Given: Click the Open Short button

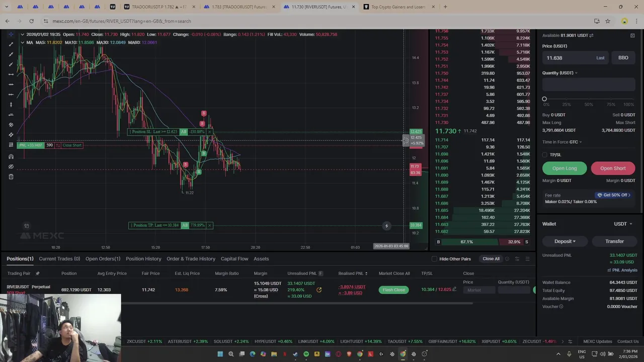Looking at the screenshot, I should (612, 168).
